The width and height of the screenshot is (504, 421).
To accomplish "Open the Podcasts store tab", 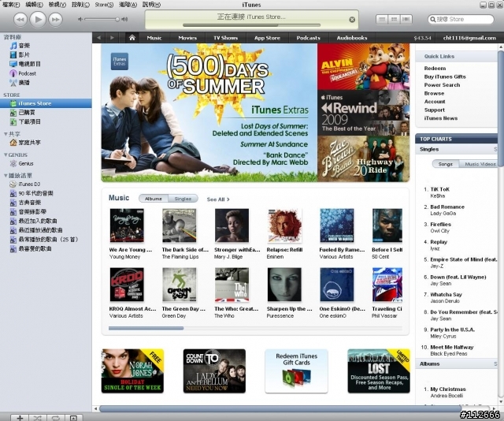I will pos(308,38).
